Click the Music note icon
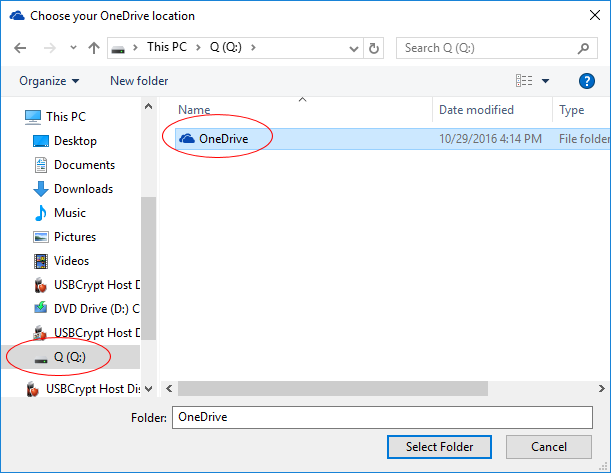The image size is (611, 473). coord(41,213)
